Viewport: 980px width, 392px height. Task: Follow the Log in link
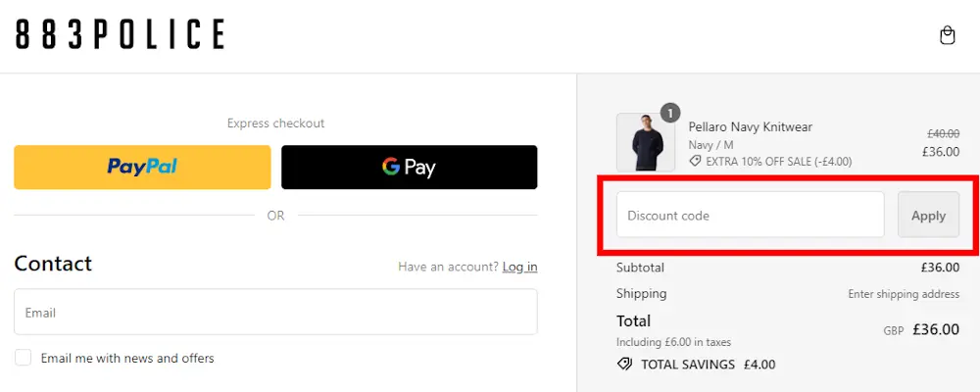(x=520, y=267)
